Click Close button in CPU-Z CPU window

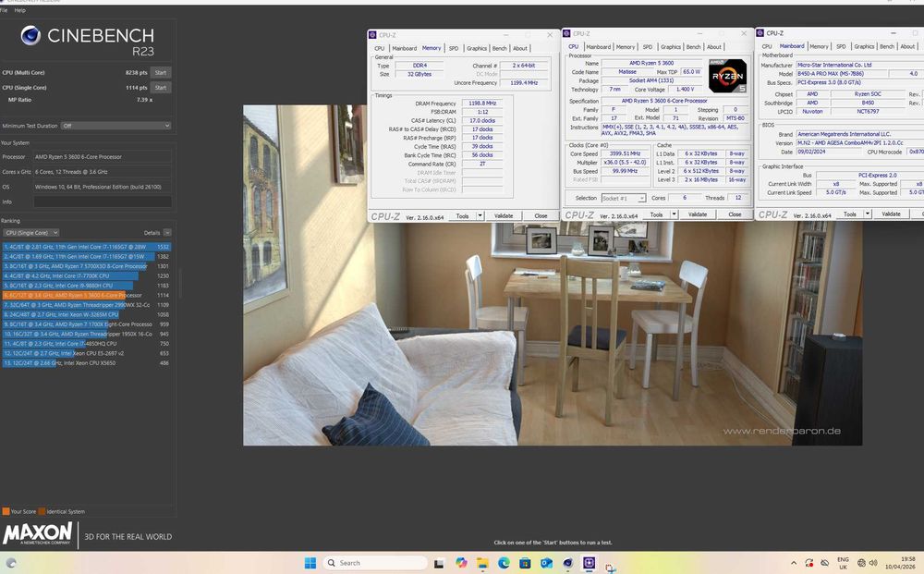pyautogui.click(x=735, y=214)
